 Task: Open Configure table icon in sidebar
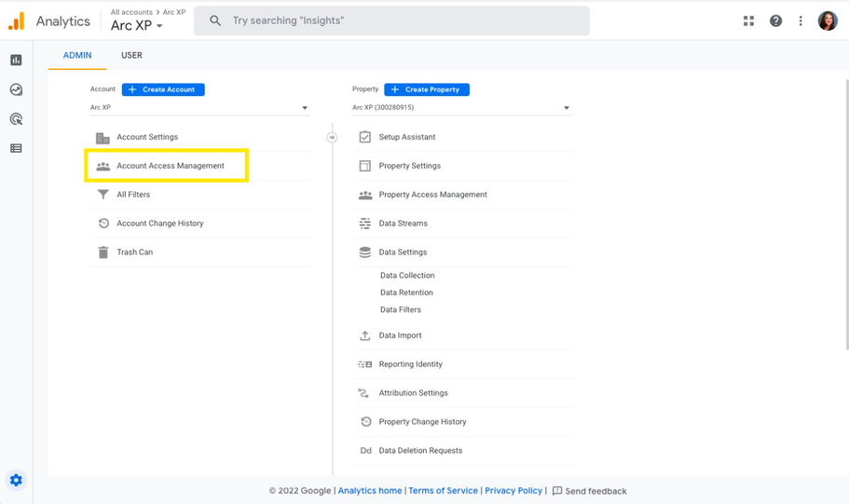[x=16, y=148]
